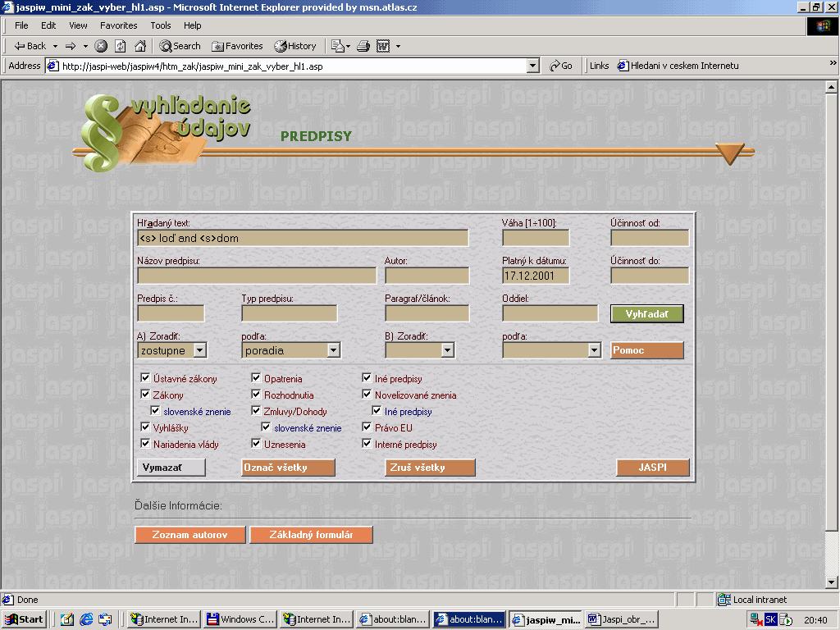
Task: Click the Vymazať clear button
Action: [171, 468]
